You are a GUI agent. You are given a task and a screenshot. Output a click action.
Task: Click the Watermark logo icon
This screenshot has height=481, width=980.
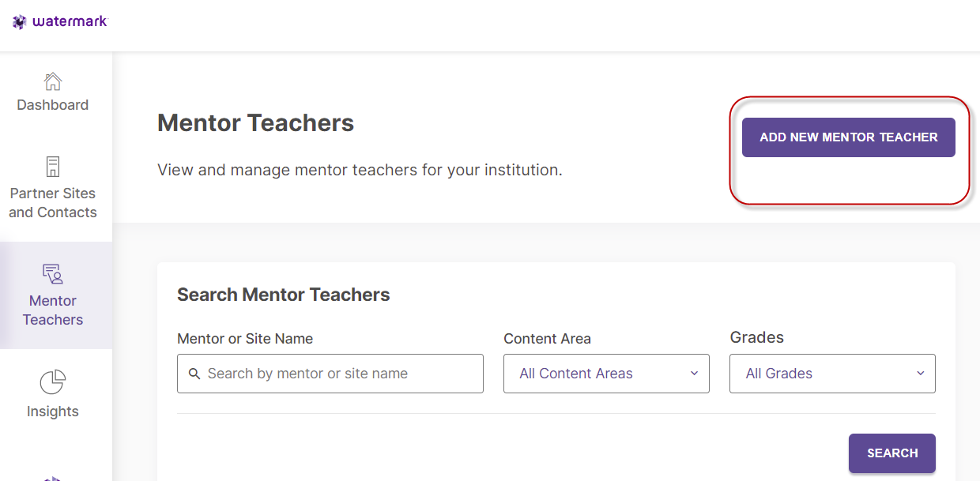click(19, 22)
